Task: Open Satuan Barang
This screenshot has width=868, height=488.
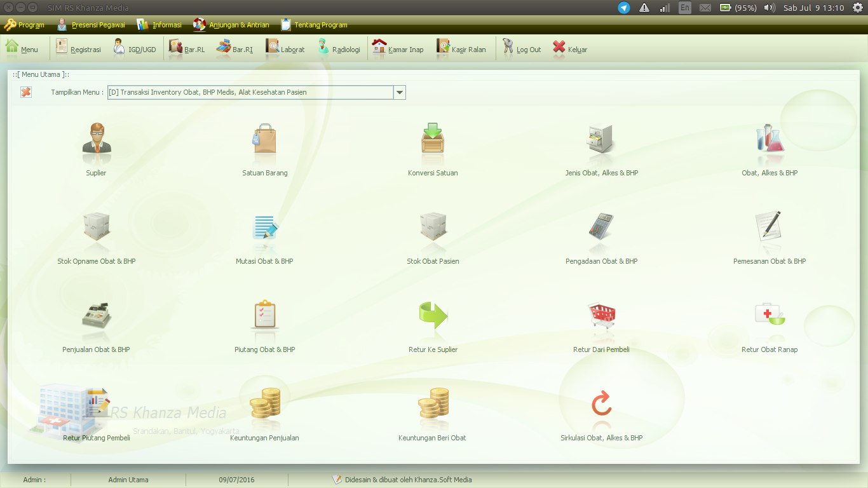Action: (x=264, y=146)
